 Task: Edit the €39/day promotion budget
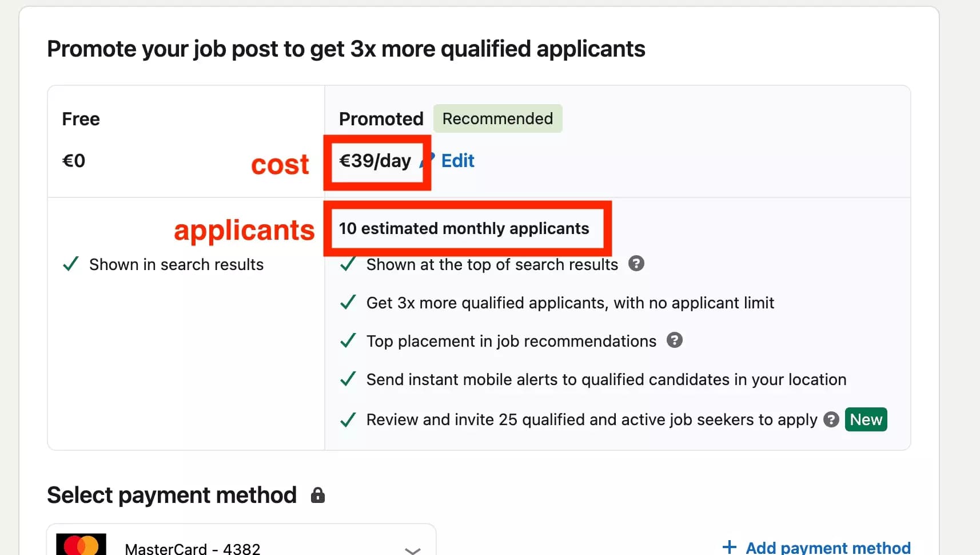pos(457,161)
